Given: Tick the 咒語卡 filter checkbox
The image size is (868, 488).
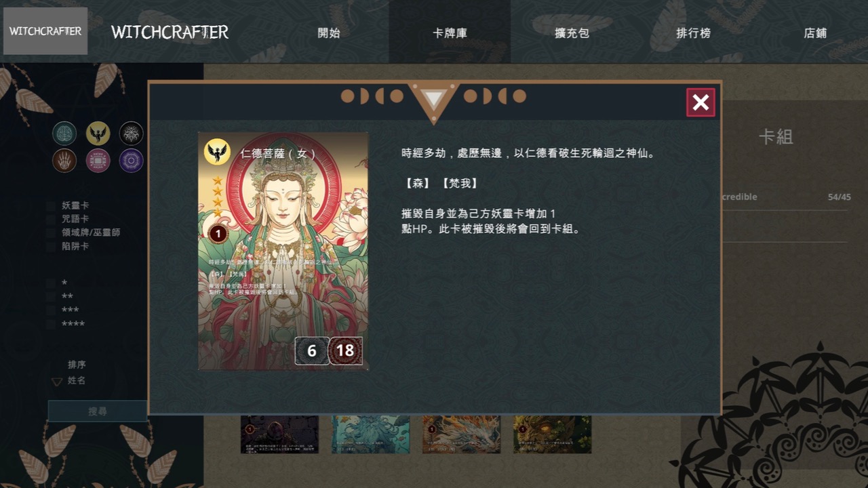Looking at the screenshot, I should [51, 219].
